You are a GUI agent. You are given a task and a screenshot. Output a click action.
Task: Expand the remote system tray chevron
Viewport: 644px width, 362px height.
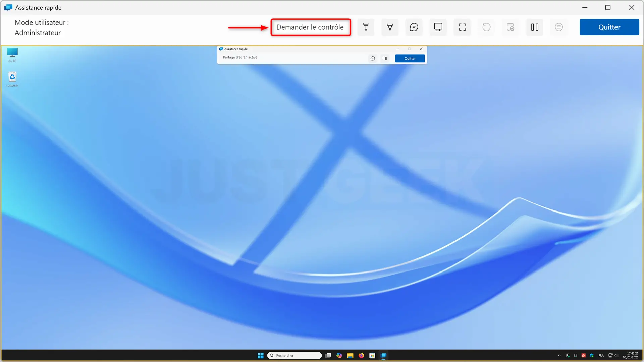tap(559, 355)
